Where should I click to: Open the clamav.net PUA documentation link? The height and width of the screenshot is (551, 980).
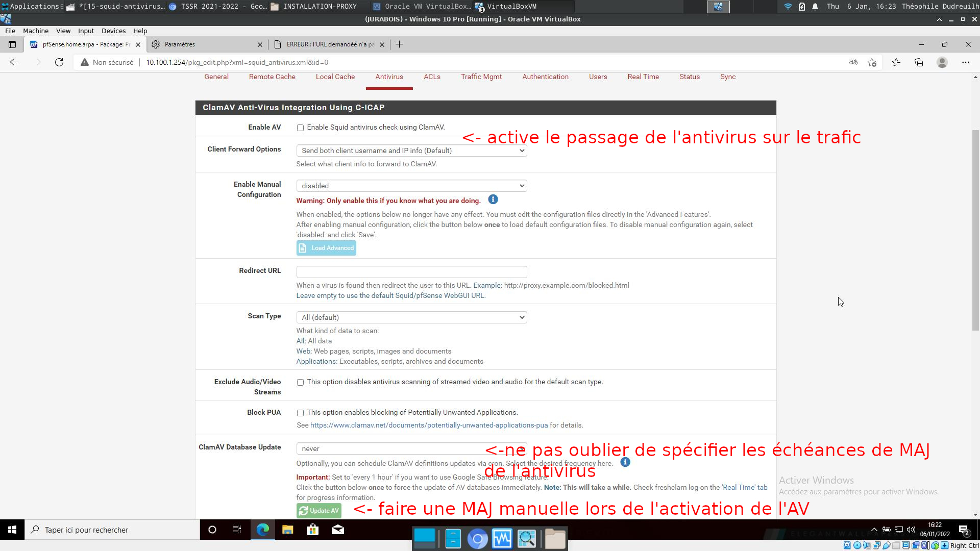point(429,425)
